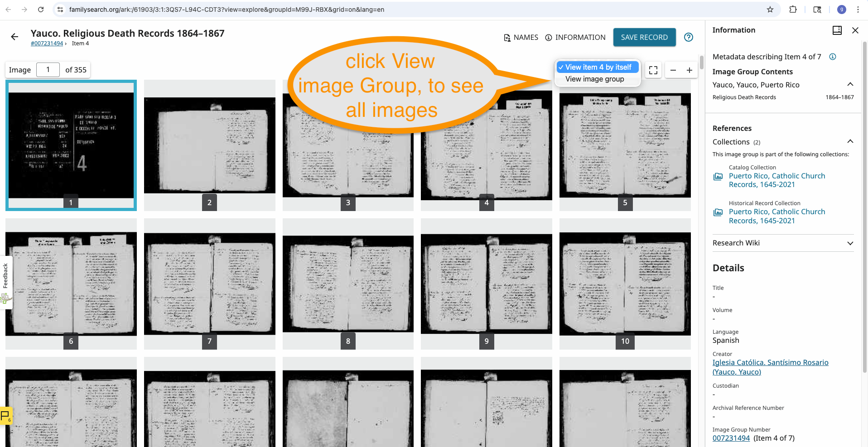This screenshot has height=447, width=868.
Task: Open the NAMES panel
Action: click(x=521, y=38)
